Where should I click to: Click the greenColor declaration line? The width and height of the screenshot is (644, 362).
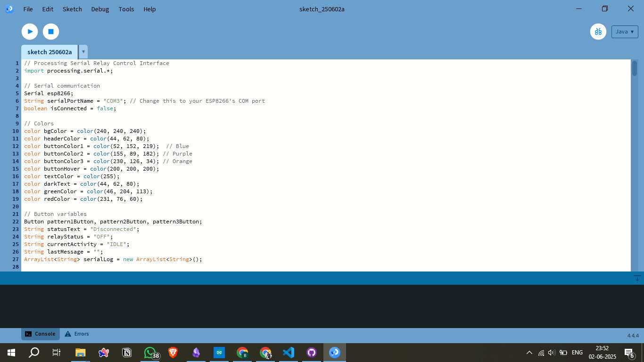(88, 191)
